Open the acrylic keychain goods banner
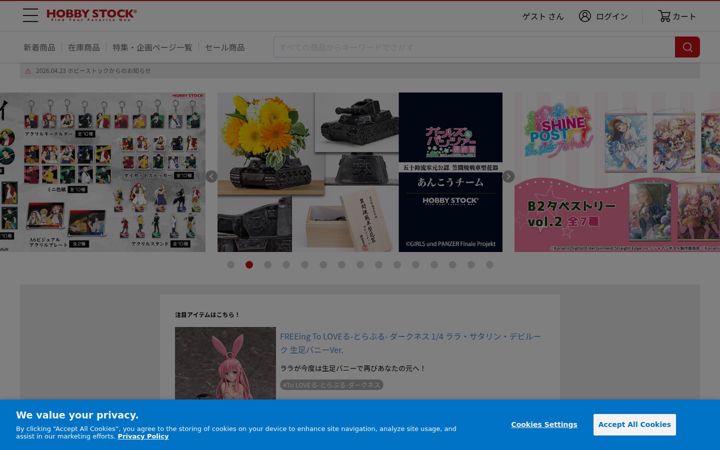This screenshot has width=720, height=450. pyautogui.click(x=102, y=172)
